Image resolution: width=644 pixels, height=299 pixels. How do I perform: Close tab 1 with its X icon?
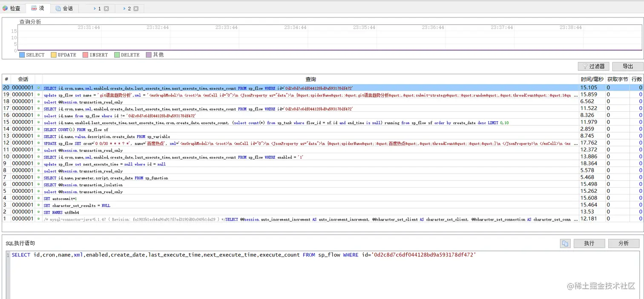point(106,9)
